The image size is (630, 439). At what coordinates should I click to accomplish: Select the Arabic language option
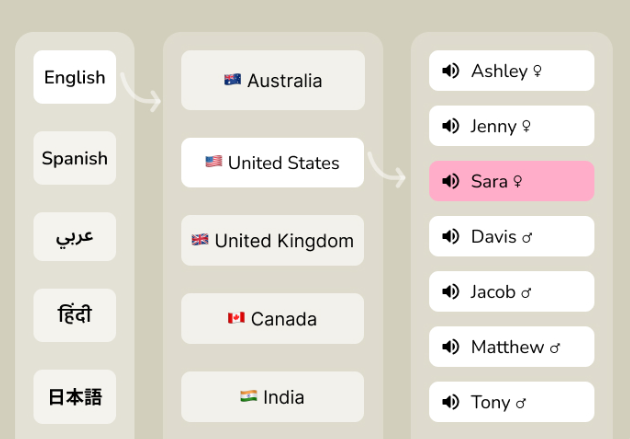(75, 237)
